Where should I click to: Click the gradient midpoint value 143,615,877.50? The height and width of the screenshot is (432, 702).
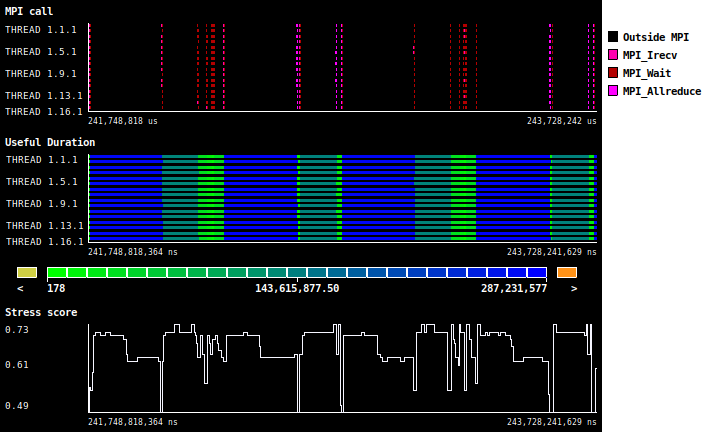coord(297,289)
